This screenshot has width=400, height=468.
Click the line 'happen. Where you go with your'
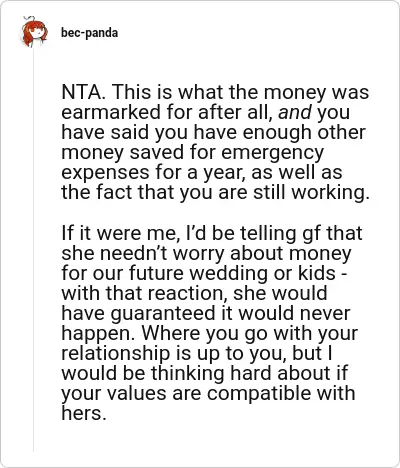pos(210,333)
